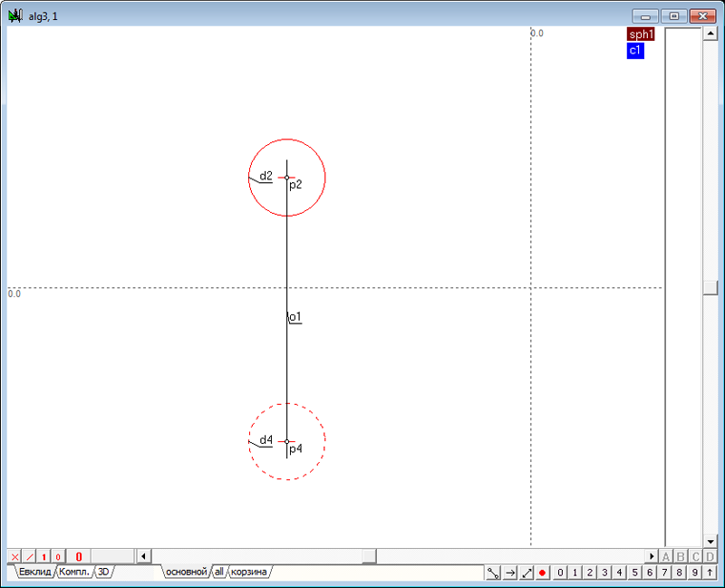Click the o1 line label

(x=295, y=317)
